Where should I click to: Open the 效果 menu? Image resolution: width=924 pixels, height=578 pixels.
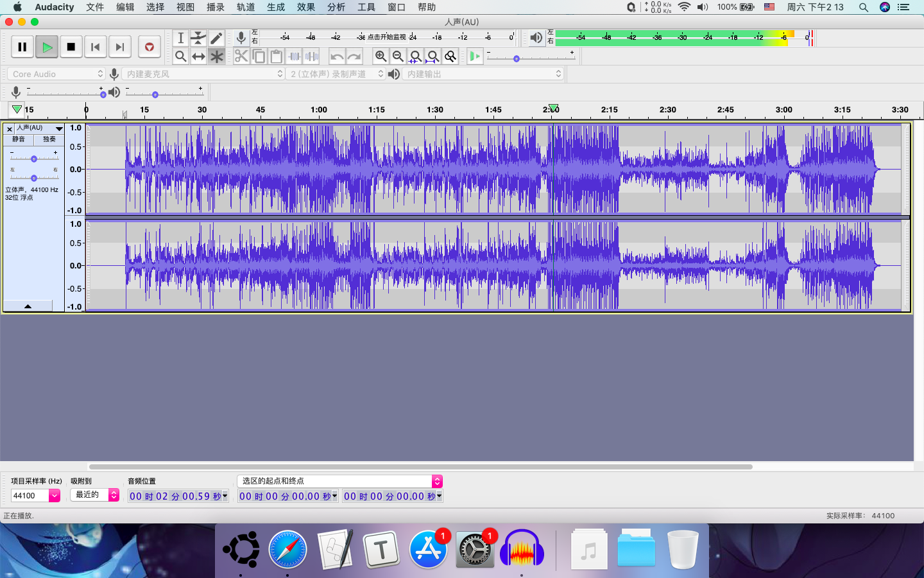click(305, 7)
